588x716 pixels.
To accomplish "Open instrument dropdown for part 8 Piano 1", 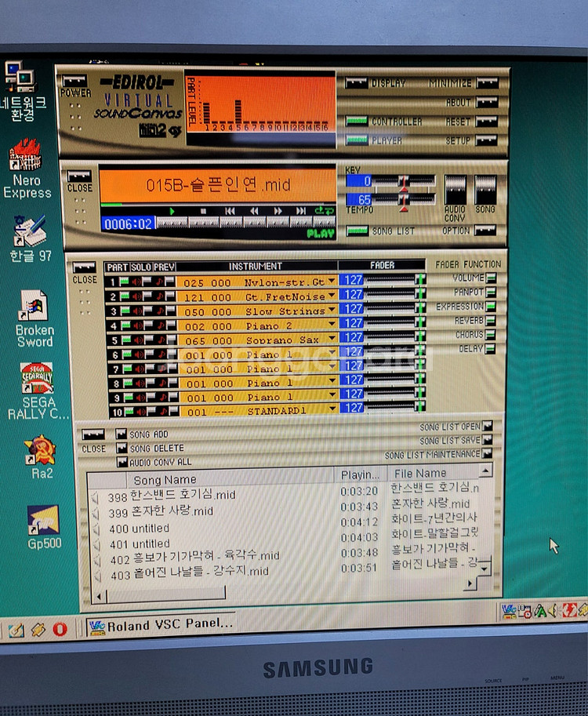I will (332, 380).
